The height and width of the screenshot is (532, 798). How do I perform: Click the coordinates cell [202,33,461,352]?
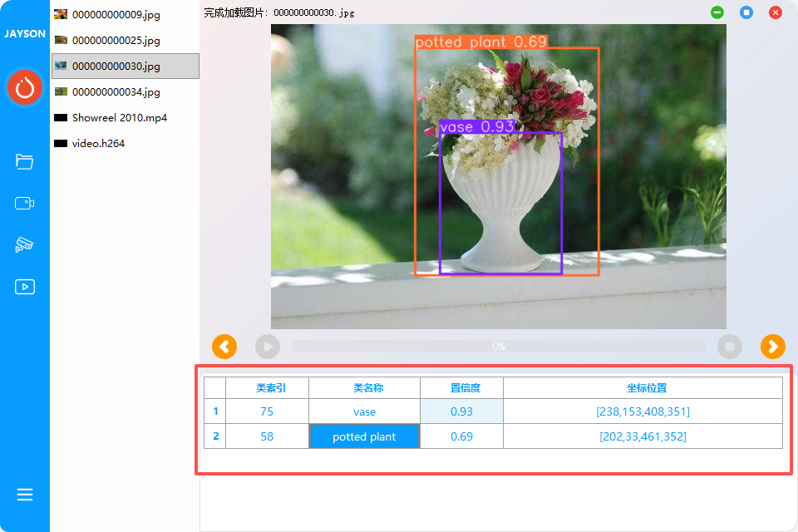[x=643, y=436]
